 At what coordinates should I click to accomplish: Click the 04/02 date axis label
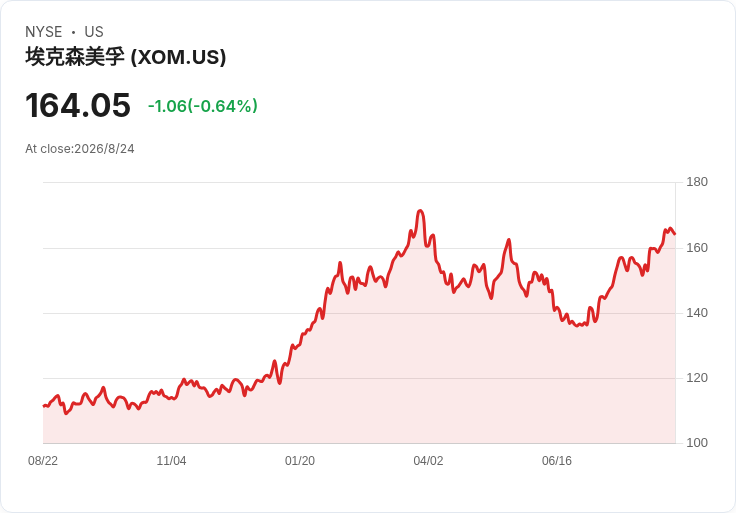428,461
